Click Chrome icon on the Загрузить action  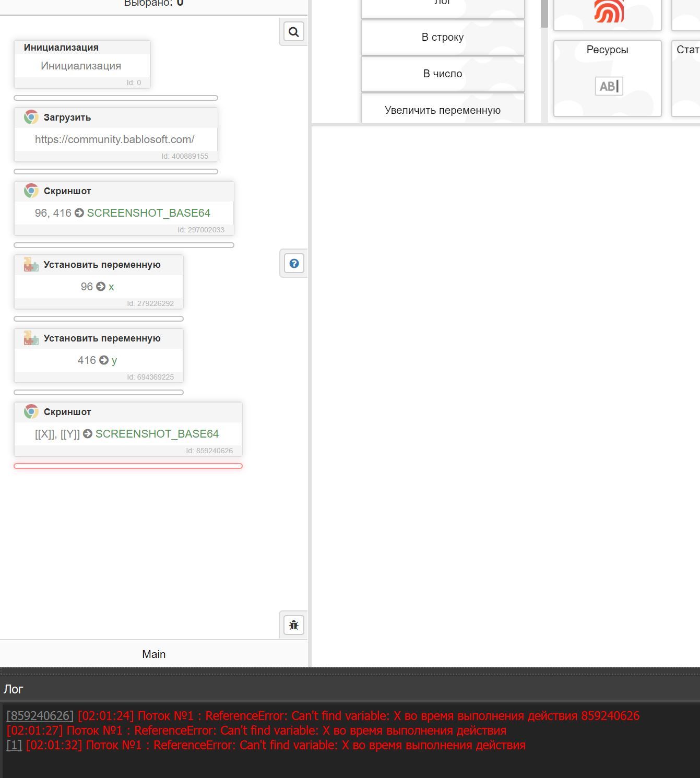click(x=31, y=117)
